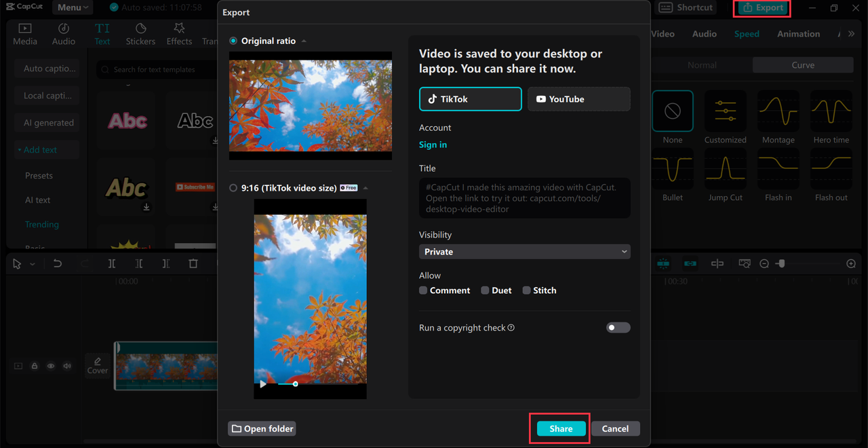Open the Media panel
The width and height of the screenshot is (868, 448).
[25, 34]
